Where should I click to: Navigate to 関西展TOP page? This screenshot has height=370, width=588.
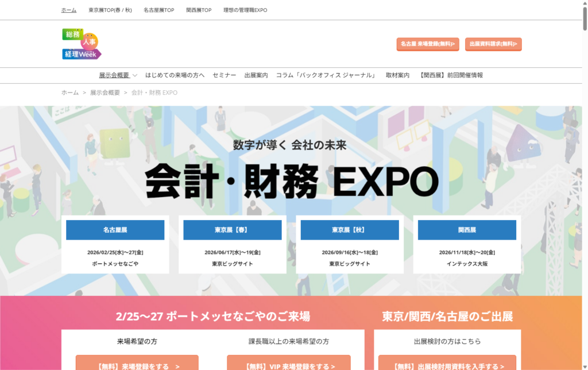pos(199,10)
